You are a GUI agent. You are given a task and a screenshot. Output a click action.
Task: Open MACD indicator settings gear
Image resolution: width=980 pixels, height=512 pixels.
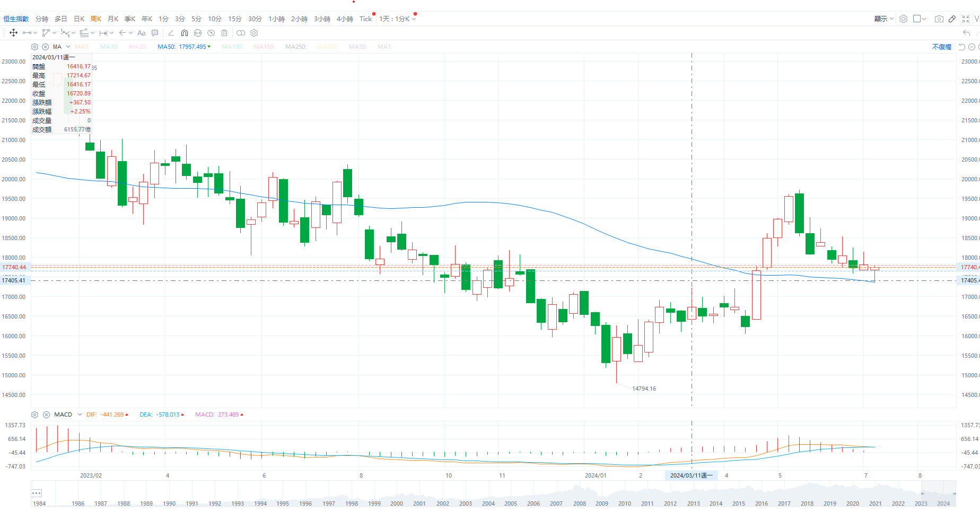(x=35, y=414)
